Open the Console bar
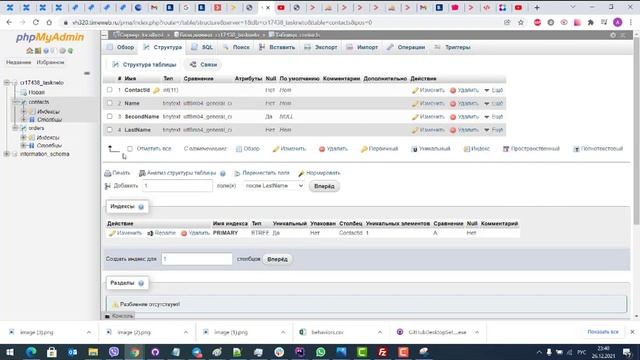 (119, 316)
